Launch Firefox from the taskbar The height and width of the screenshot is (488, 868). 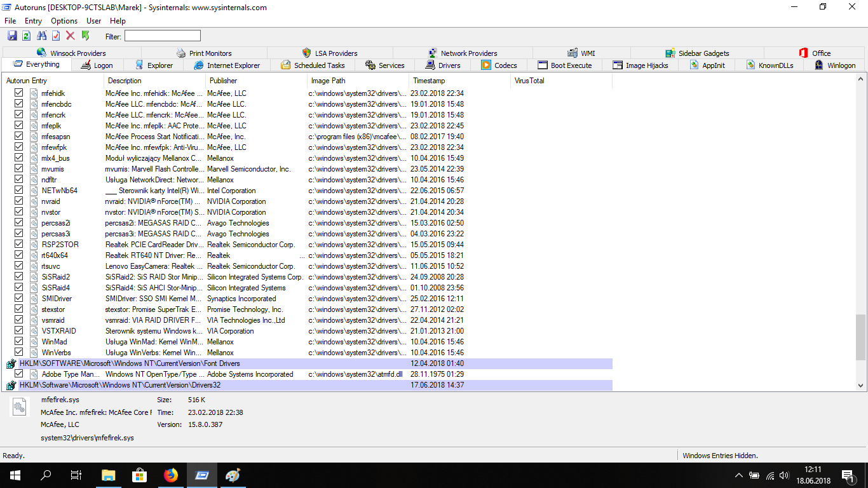(171, 475)
